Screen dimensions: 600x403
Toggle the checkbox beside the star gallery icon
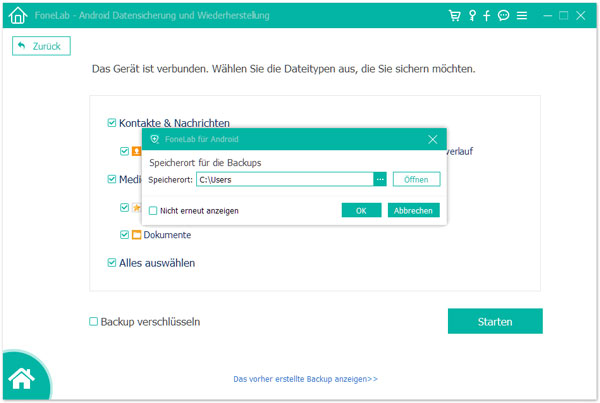point(124,207)
